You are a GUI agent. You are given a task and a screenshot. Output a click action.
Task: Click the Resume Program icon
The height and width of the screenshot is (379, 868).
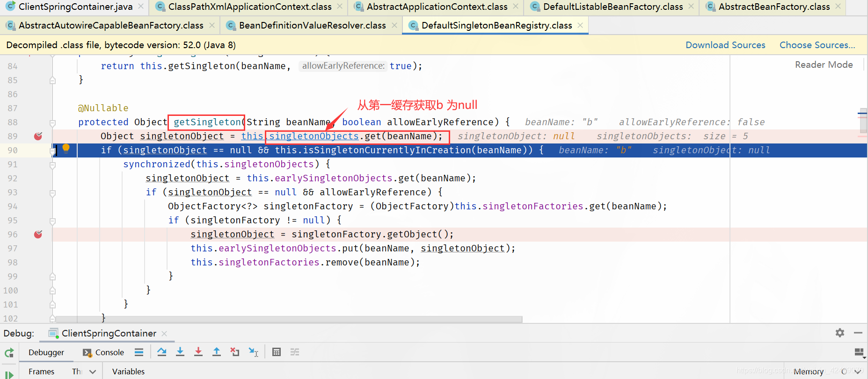9,374
